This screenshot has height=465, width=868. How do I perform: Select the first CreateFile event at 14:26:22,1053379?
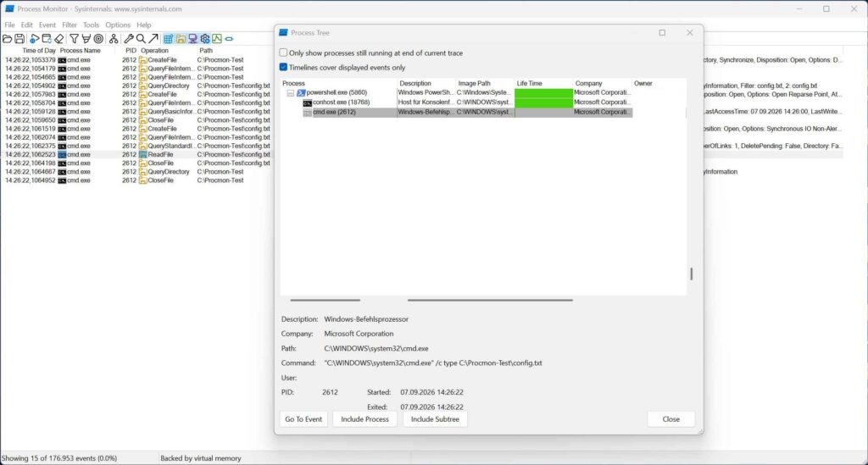136,60
